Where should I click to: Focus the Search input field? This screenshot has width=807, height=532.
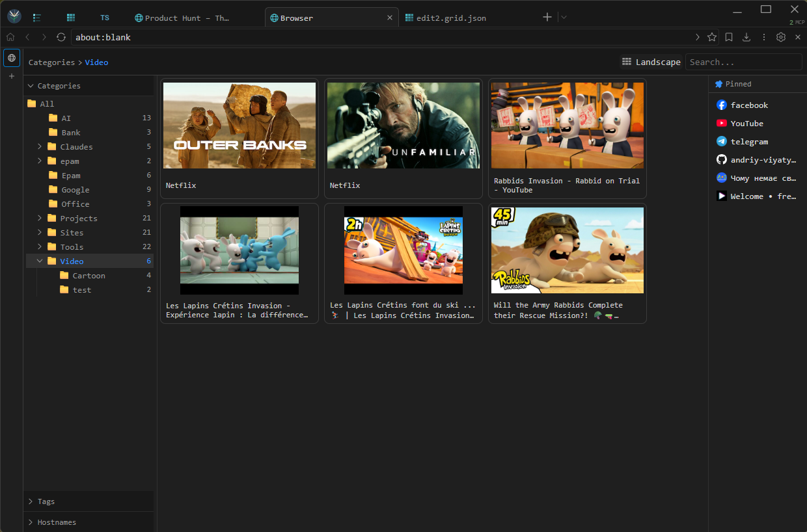coord(743,62)
